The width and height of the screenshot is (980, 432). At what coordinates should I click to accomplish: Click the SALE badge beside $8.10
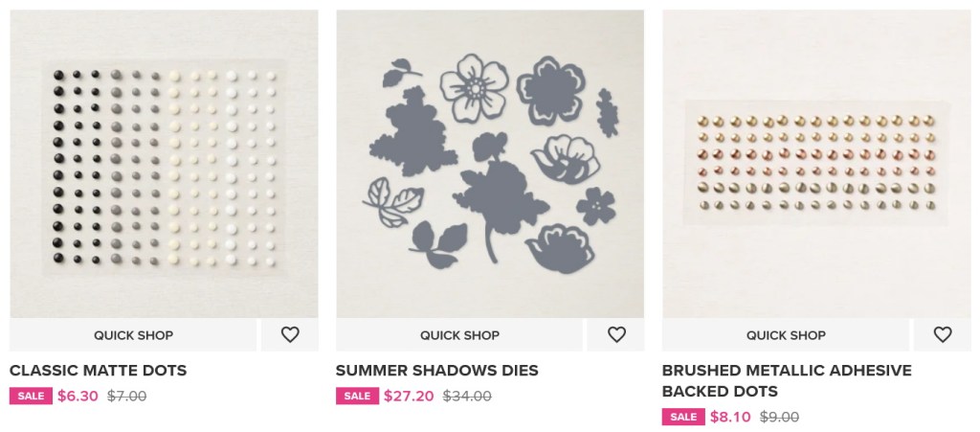[682, 417]
